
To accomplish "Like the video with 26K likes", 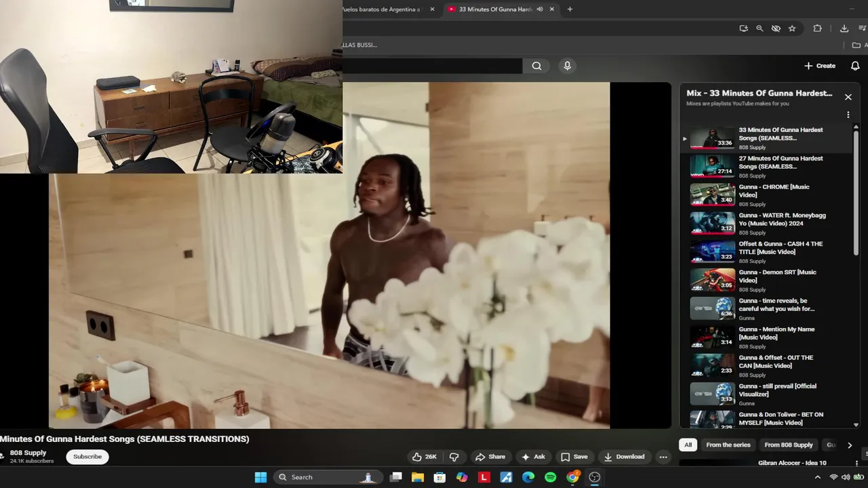I will (425, 457).
